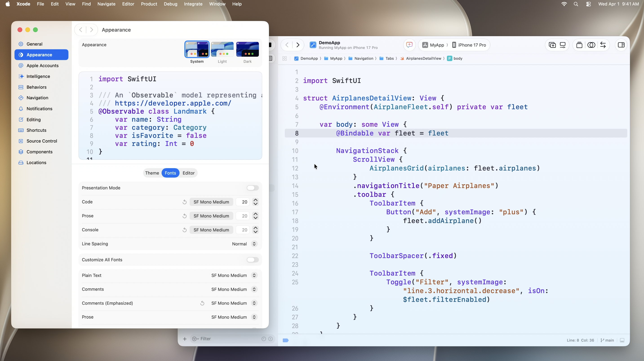644x361 pixels.
Task: Switch to the Editor tab
Action: 189,173
